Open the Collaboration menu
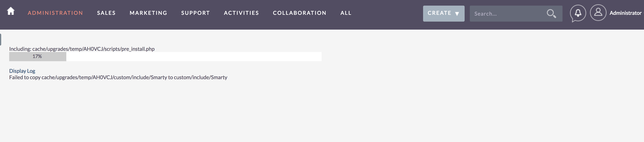This screenshot has width=644, height=142. (299, 13)
